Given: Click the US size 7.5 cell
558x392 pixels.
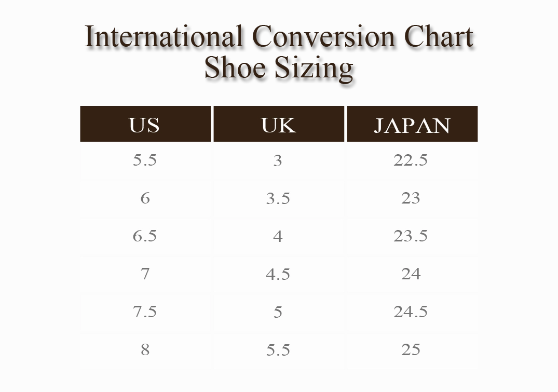Looking at the screenshot, I should click(x=145, y=312).
